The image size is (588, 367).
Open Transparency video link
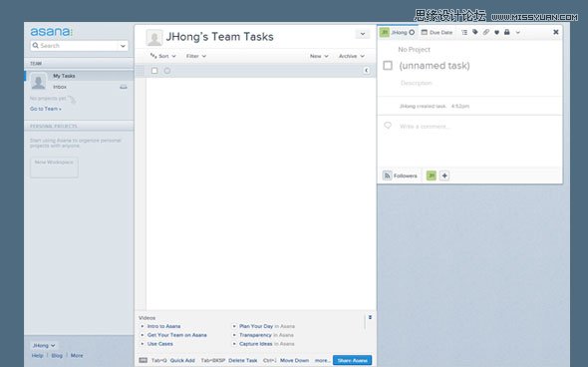coord(255,335)
